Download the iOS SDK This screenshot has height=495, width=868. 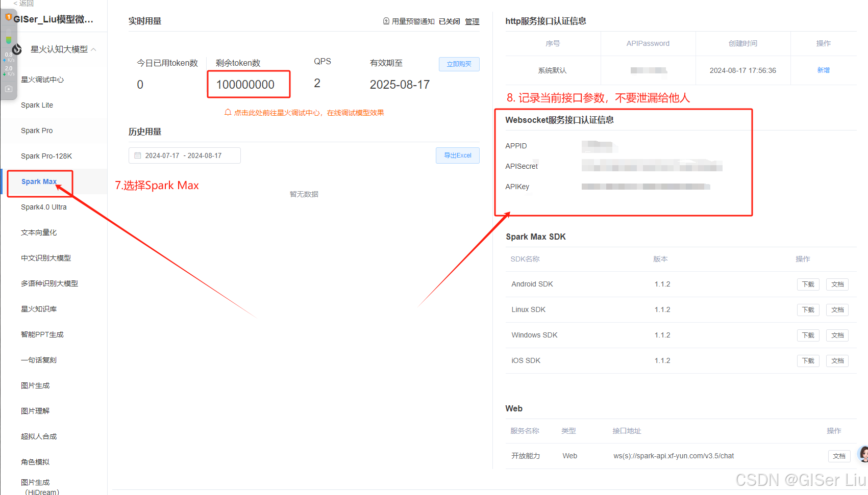pyautogui.click(x=808, y=361)
